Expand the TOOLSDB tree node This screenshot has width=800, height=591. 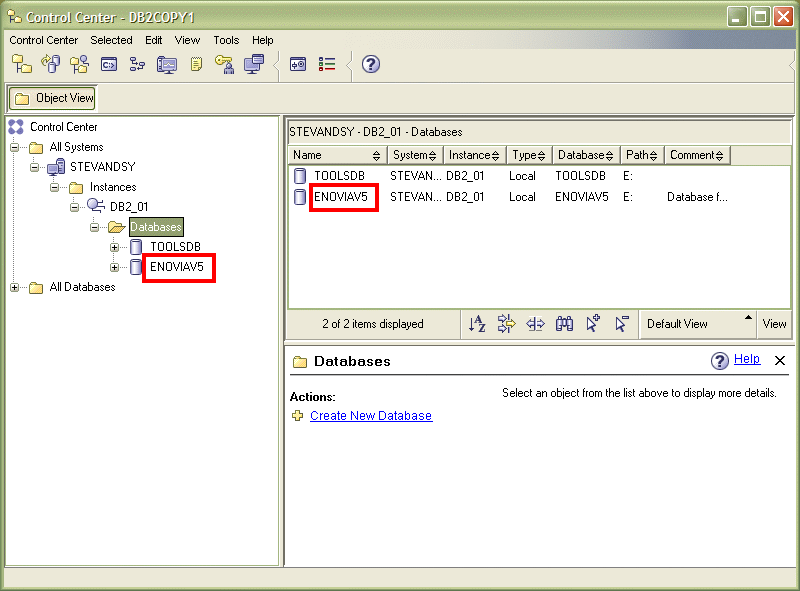tap(114, 248)
